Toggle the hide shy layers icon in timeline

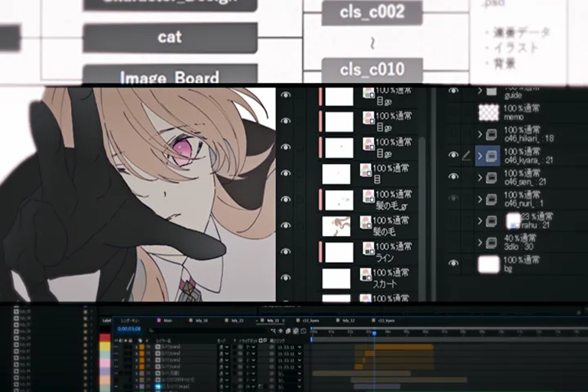(280, 331)
